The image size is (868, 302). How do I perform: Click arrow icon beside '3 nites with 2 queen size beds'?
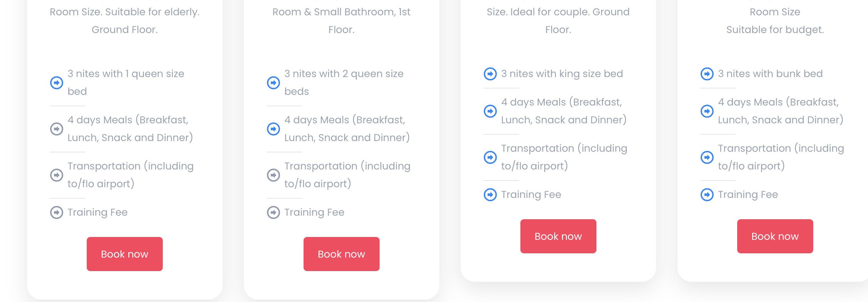273,83
